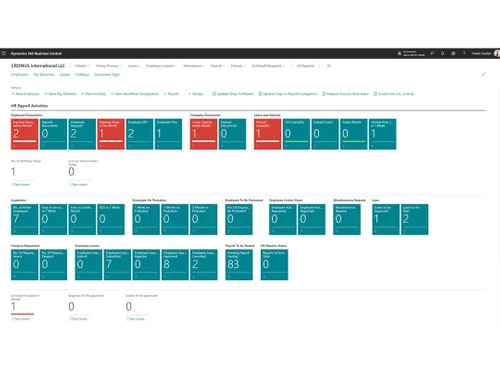This screenshot has width=500, height=375.
Task: Expand the Loans navigation menu
Action: point(134,66)
